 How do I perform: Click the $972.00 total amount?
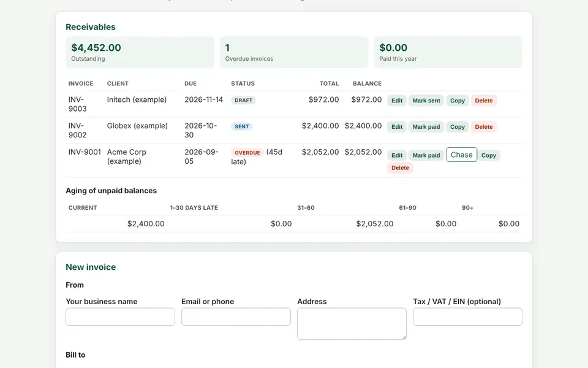tap(323, 99)
